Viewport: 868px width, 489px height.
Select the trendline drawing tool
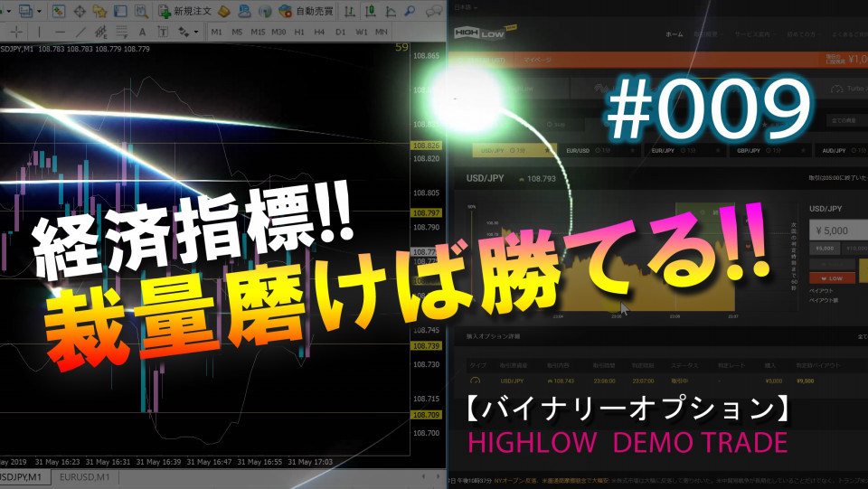click(80, 32)
